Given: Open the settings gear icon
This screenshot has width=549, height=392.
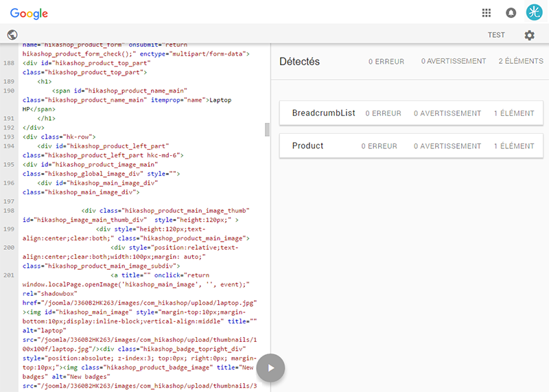Looking at the screenshot, I should click(529, 35).
